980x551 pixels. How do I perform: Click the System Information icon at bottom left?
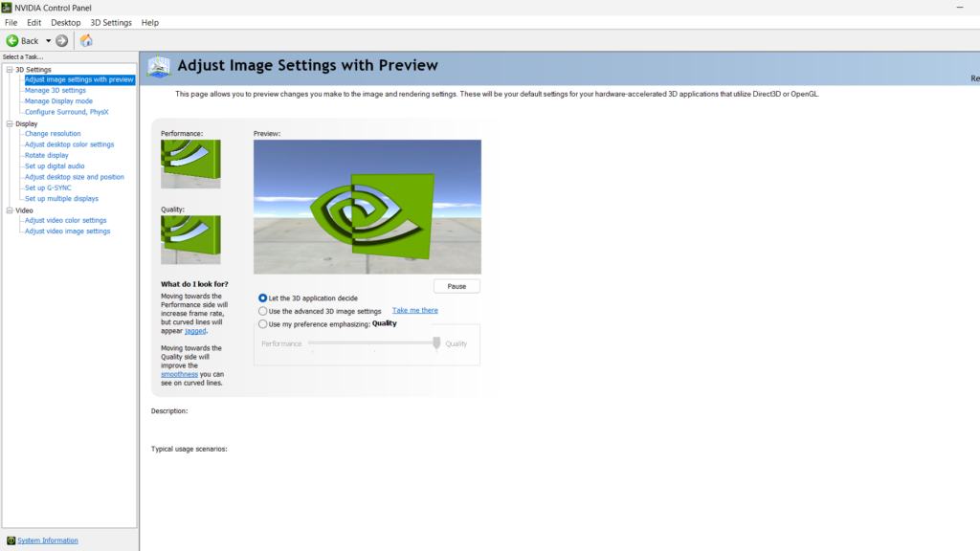click(10, 540)
